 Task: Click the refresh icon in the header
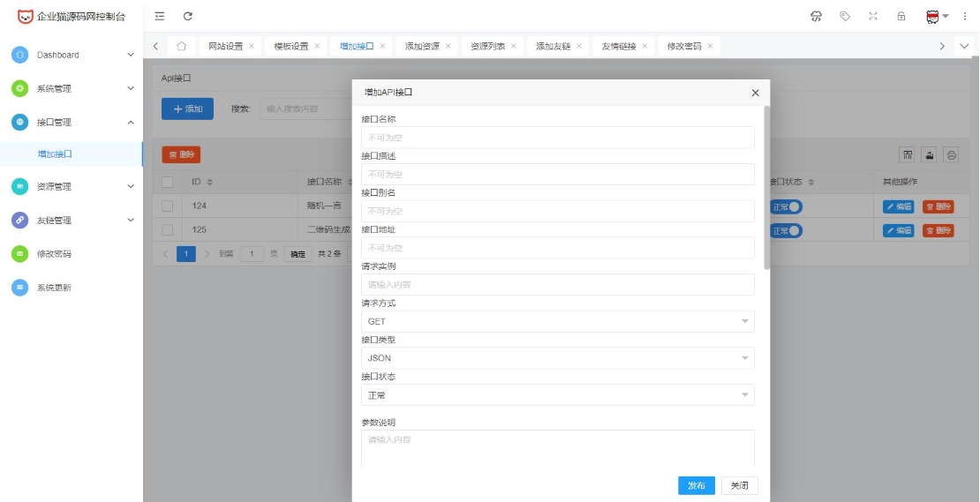point(188,17)
